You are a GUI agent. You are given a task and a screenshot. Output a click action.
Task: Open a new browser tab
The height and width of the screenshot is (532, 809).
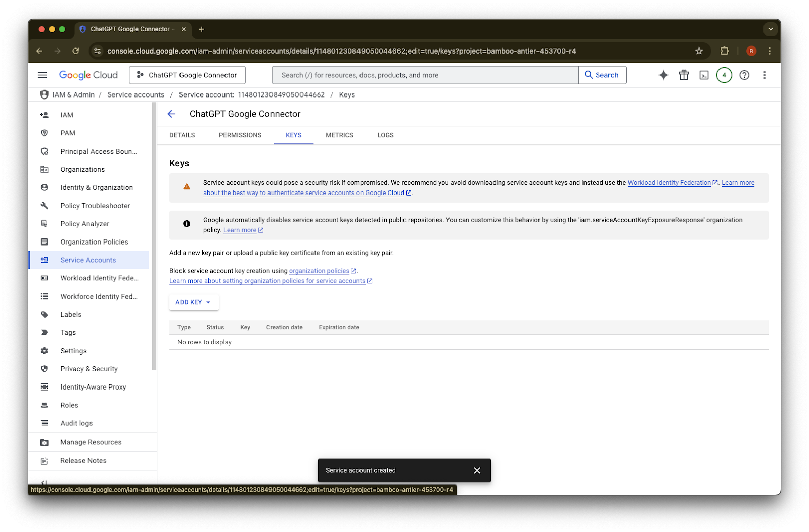(202, 29)
